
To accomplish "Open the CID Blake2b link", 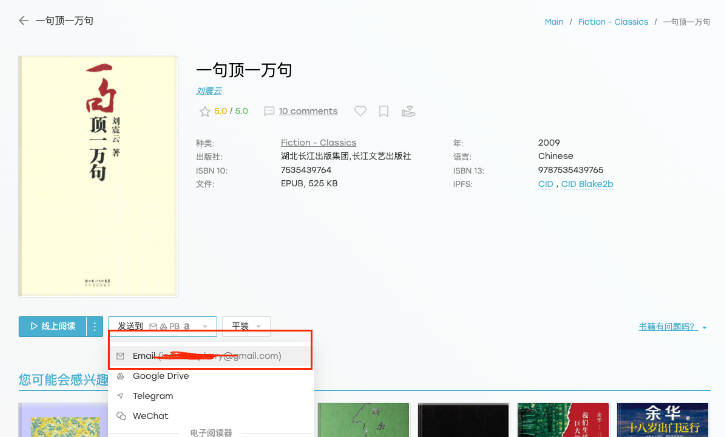I will click(x=587, y=184).
